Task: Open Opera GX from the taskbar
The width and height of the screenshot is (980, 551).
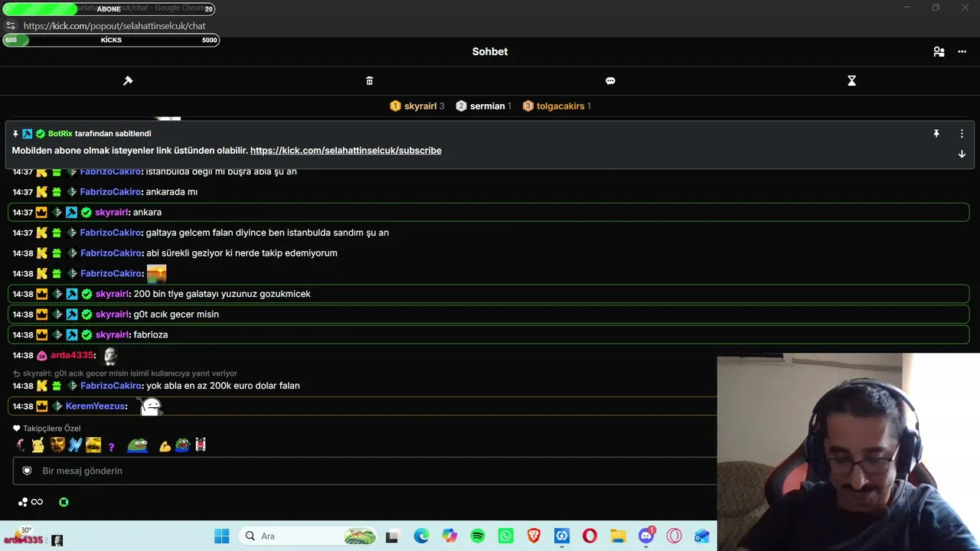Action: coord(674,536)
